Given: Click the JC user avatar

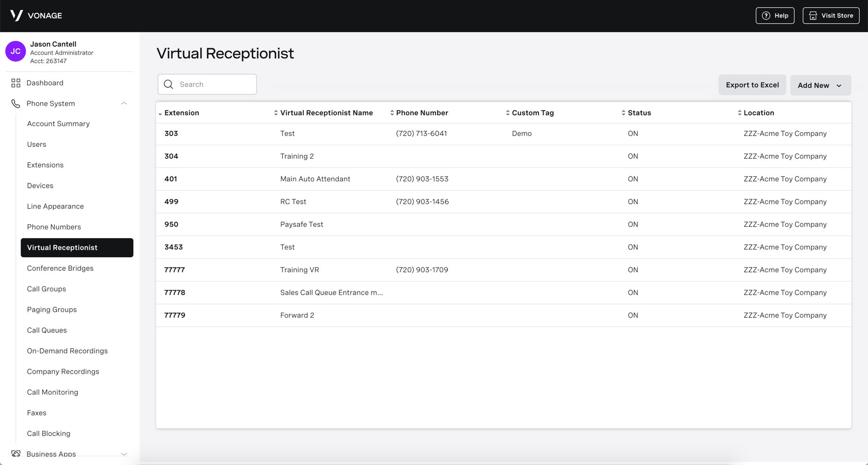Looking at the screenshot, I should coord(16,51).
